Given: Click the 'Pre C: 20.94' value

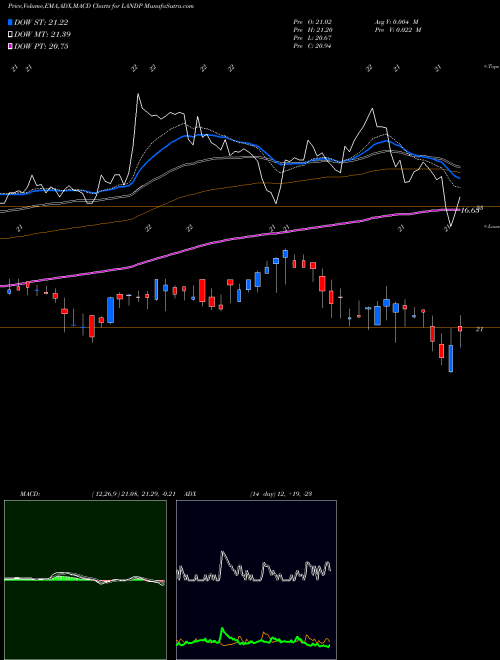Looking at the screenshot, I should (312, 46).
